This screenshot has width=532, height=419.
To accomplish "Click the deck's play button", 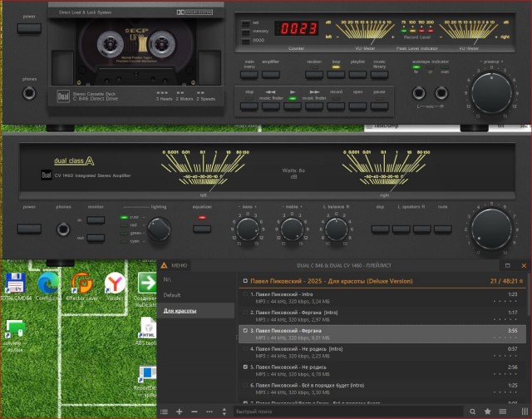I will pos(293,106).
